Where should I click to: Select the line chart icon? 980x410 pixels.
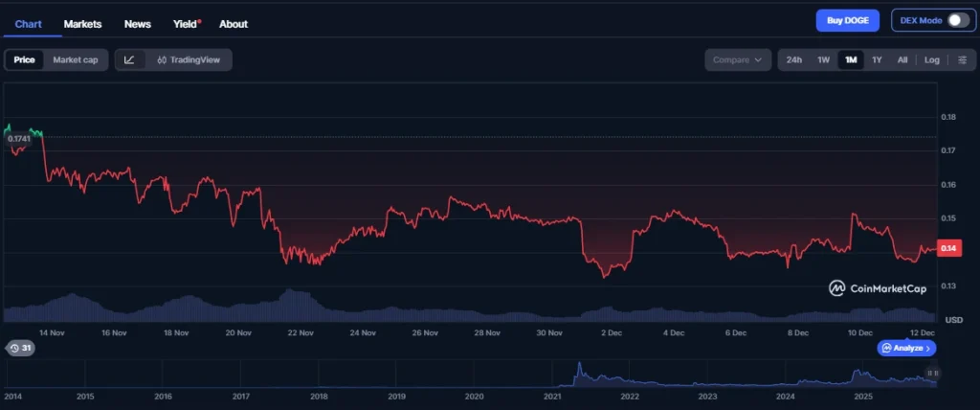129,60
